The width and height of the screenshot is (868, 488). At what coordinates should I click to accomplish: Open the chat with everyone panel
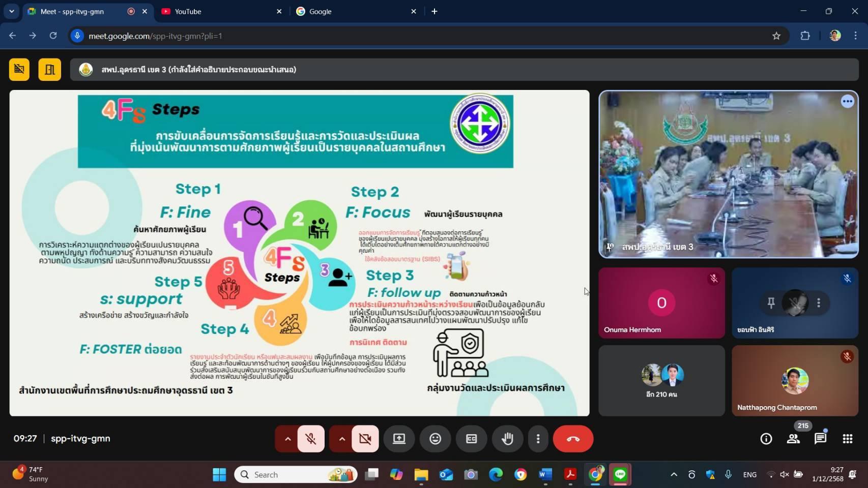coord(820,439)
